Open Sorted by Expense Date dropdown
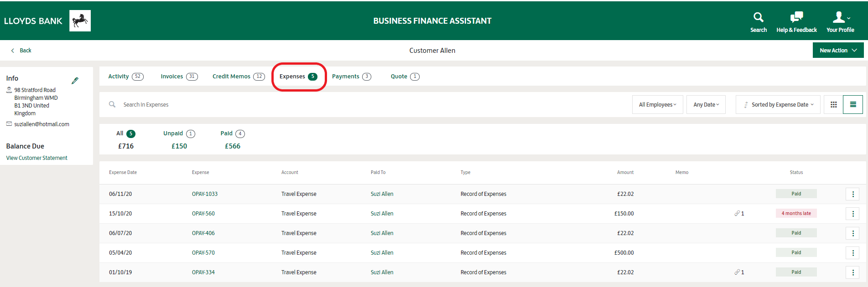The height and width of the screenshot is (287, 868). coord(778,105)
